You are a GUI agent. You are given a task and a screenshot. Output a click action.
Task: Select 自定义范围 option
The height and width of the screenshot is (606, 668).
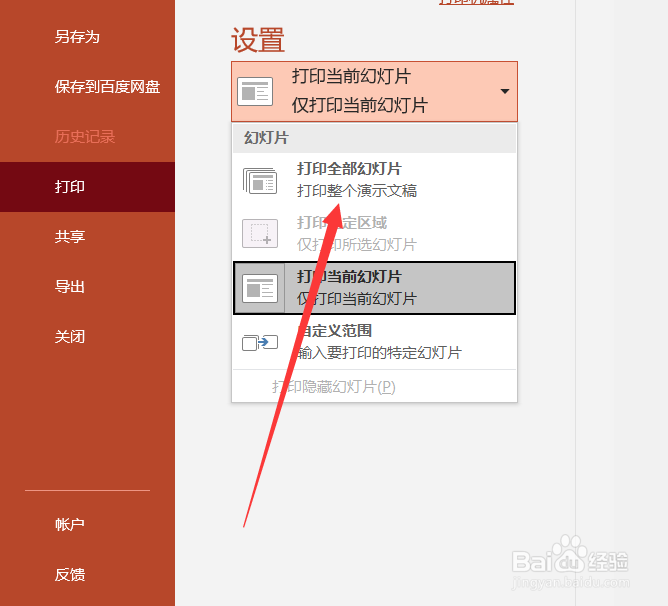coord(375,342)
